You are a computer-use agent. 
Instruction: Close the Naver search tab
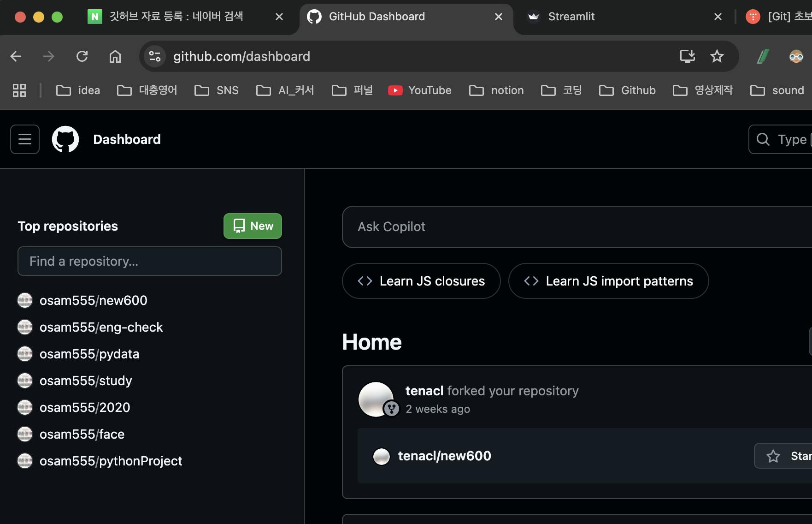pos(279,17)
